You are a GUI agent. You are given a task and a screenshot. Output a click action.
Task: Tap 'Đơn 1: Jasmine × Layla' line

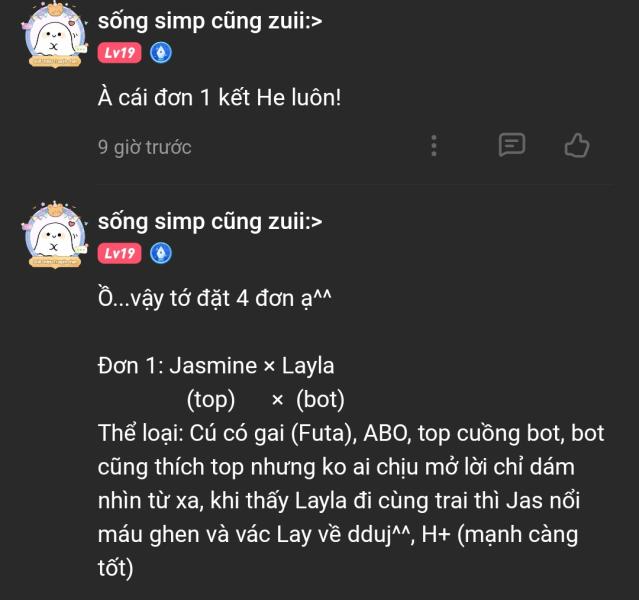coord(216,366)
